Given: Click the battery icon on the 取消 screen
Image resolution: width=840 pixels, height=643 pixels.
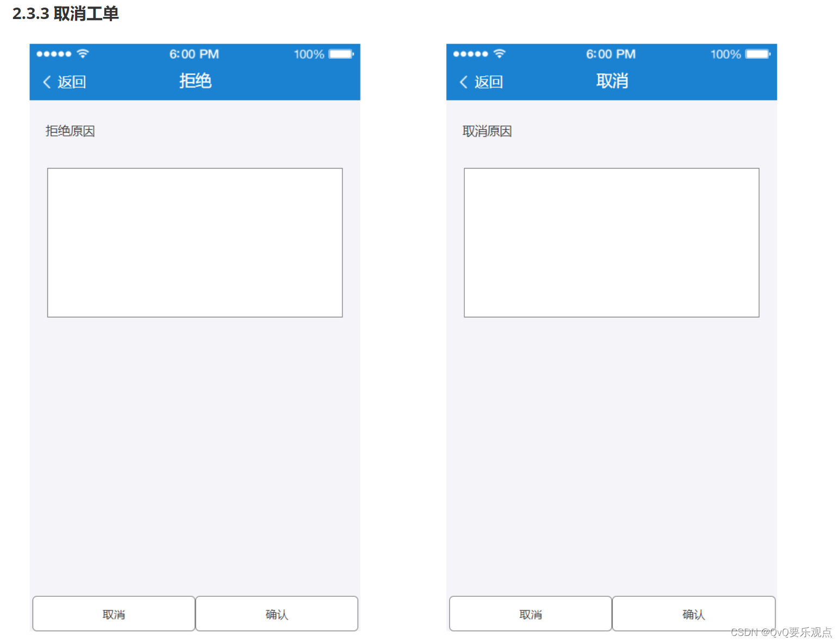Looking at the screenshot, I should tap(758, 54).
